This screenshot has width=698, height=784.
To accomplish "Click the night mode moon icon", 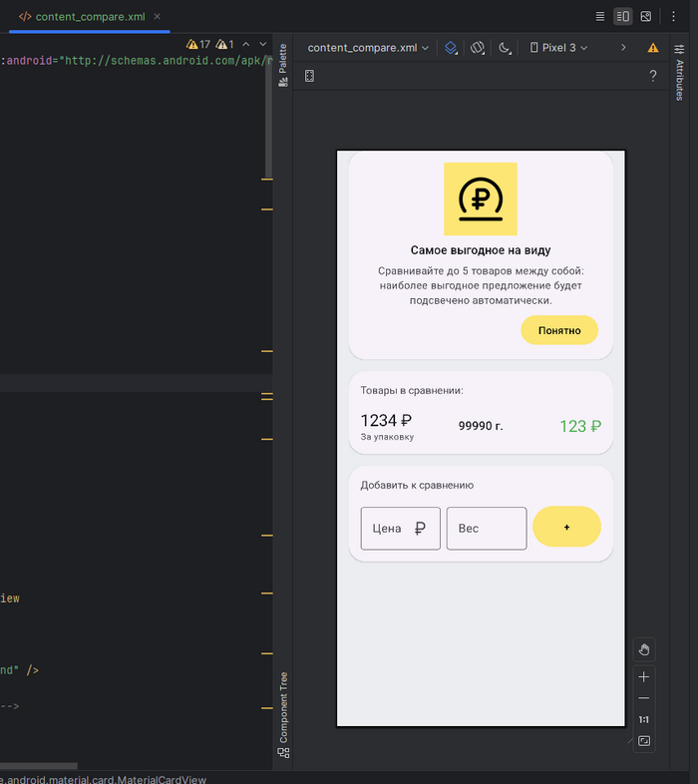I will (505, 48).
